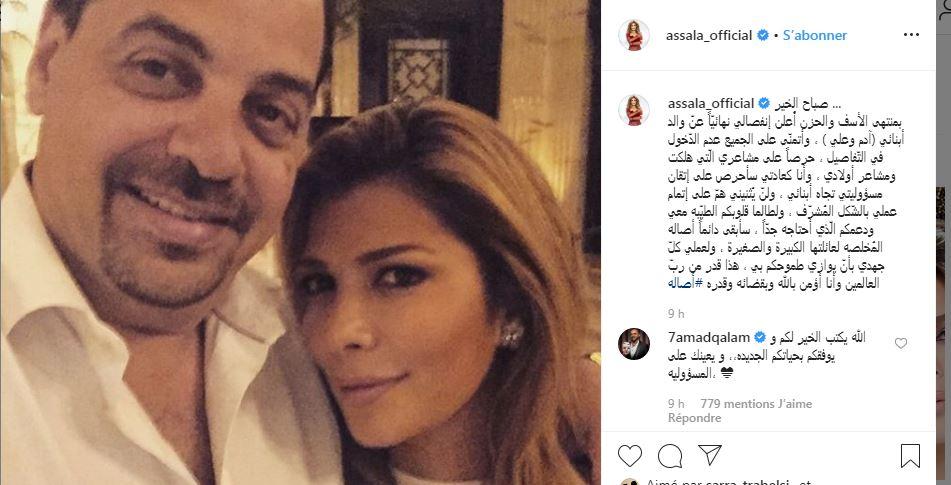Open three-dot more options menu
Viewport: 951px width, 485px height.
pyautogui.click(x=911, y=35)
